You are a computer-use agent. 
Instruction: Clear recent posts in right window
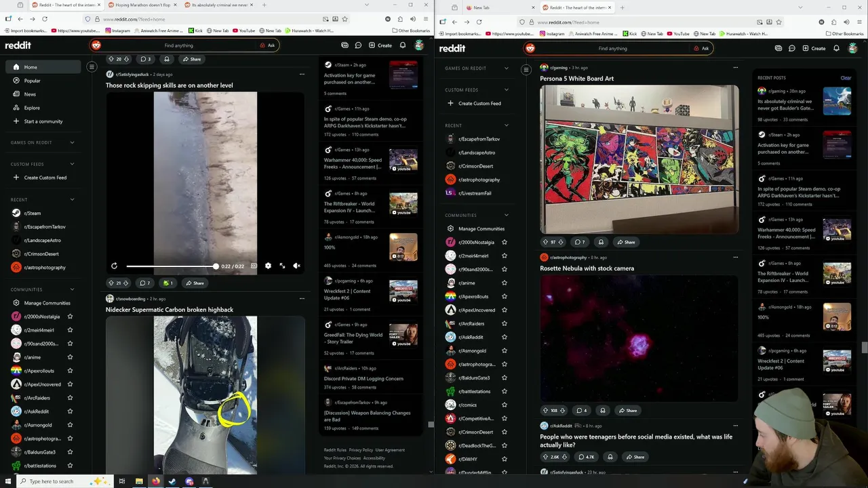point(846,78)
